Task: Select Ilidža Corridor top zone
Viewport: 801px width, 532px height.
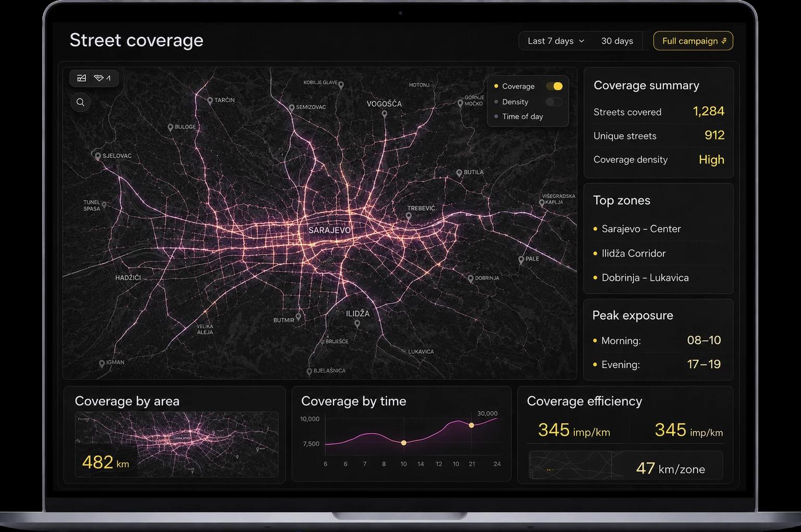Action: pyautogui.click(x=633, y=253)
